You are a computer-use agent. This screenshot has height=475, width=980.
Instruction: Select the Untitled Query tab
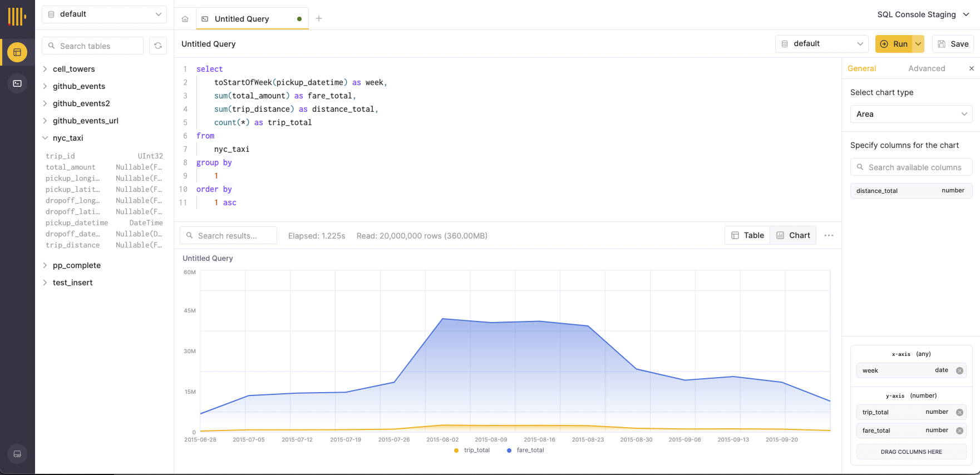(x=242, y=19)
